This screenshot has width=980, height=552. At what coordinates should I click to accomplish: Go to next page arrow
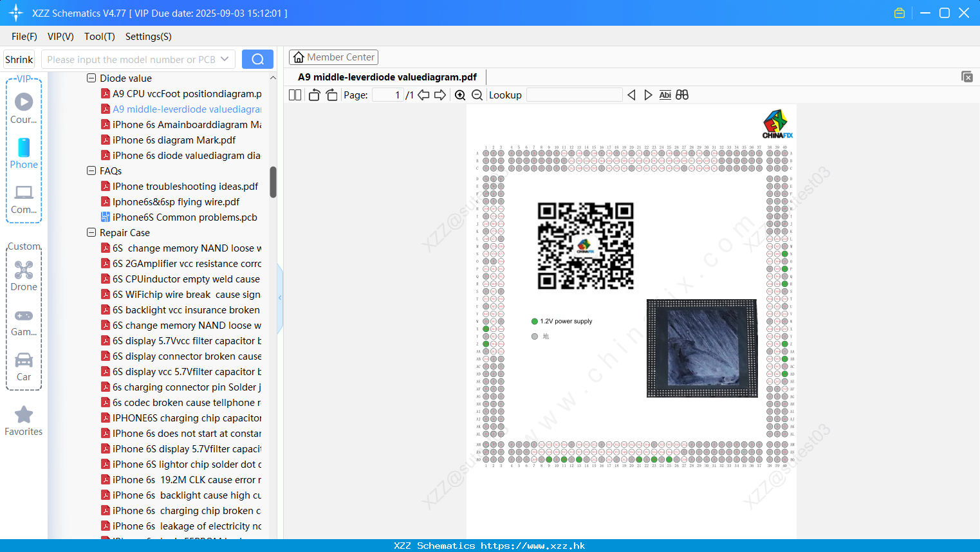click(440, 95)
